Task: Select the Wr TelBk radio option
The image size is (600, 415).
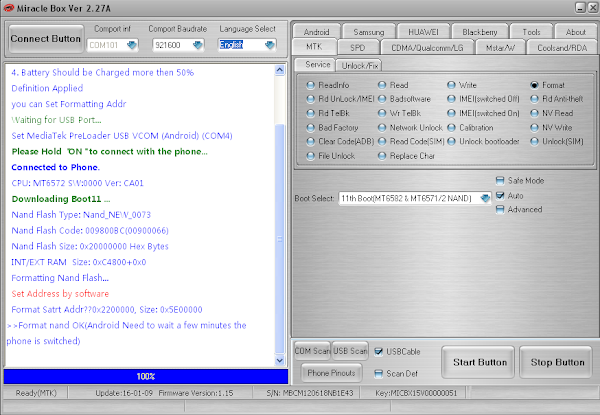Action: pos(382,113)
